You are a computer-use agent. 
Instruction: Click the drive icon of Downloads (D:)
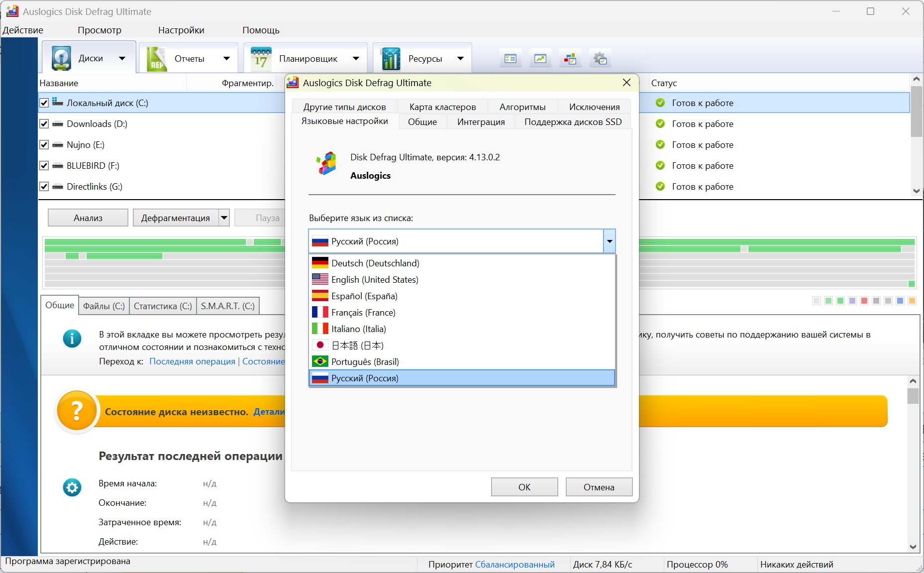58,124
